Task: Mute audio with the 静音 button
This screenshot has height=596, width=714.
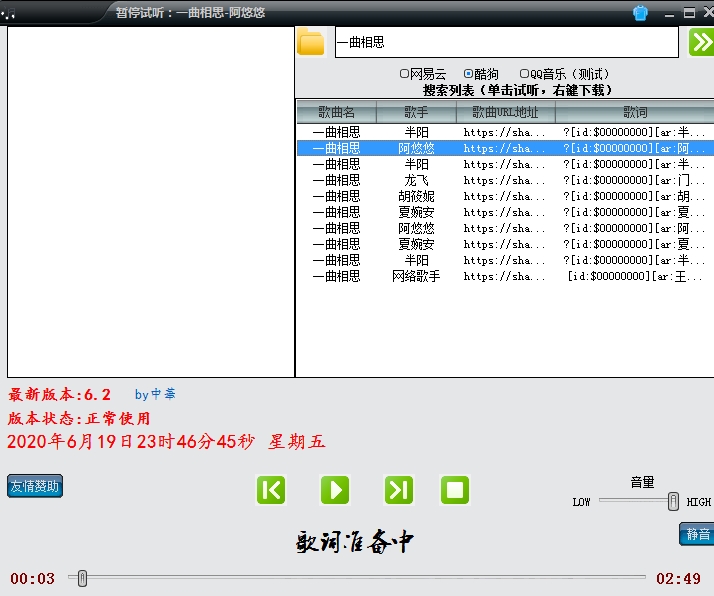Action: (697, 534)
